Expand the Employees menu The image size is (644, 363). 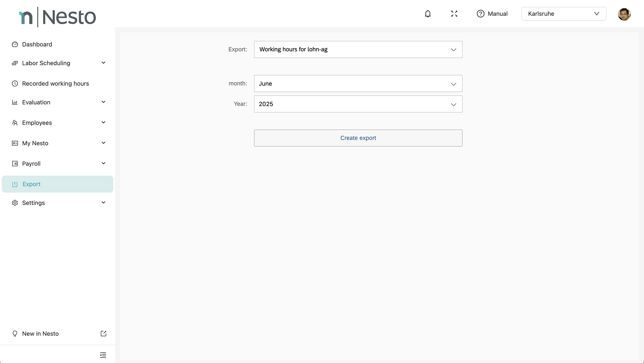tap(37, 123)
